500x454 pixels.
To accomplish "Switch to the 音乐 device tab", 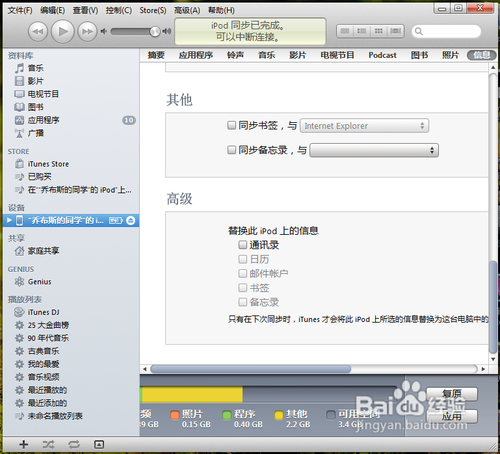I will (267, 55).
